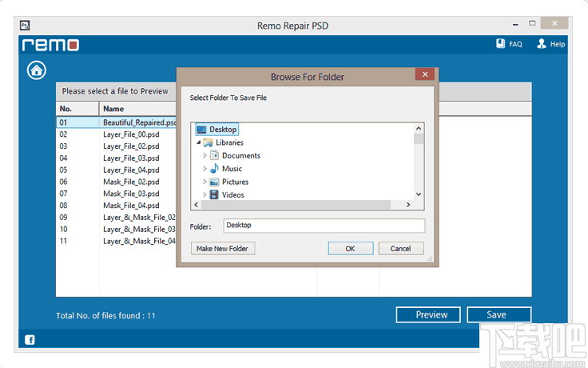This screenshot has width=588, height=368.
Task: Select Layer_&_Mask_File_03 row
Action: click(x=117, y=230)
